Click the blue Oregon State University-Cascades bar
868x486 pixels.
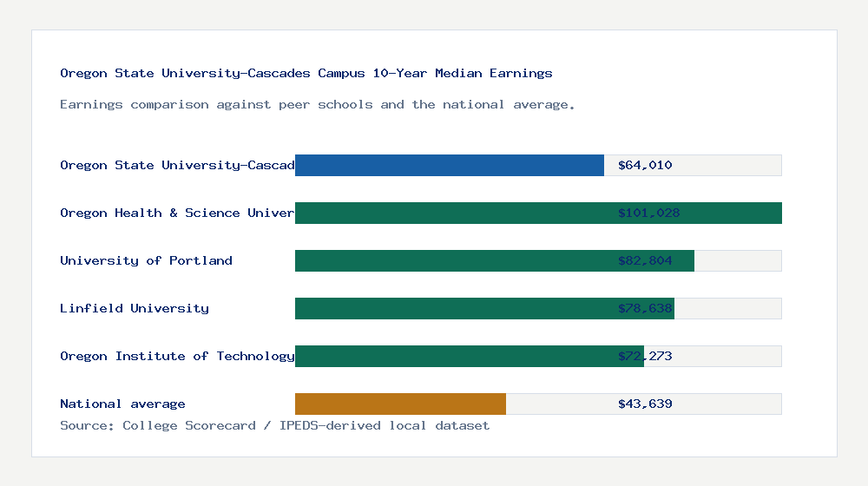point(450,166)
